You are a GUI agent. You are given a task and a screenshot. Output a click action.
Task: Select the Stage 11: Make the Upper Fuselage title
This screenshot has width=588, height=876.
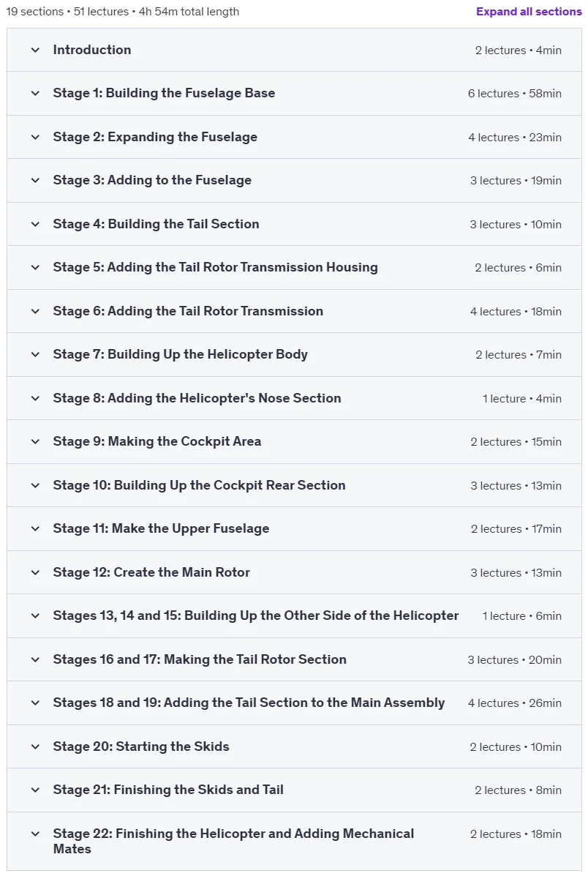(161, 528)
